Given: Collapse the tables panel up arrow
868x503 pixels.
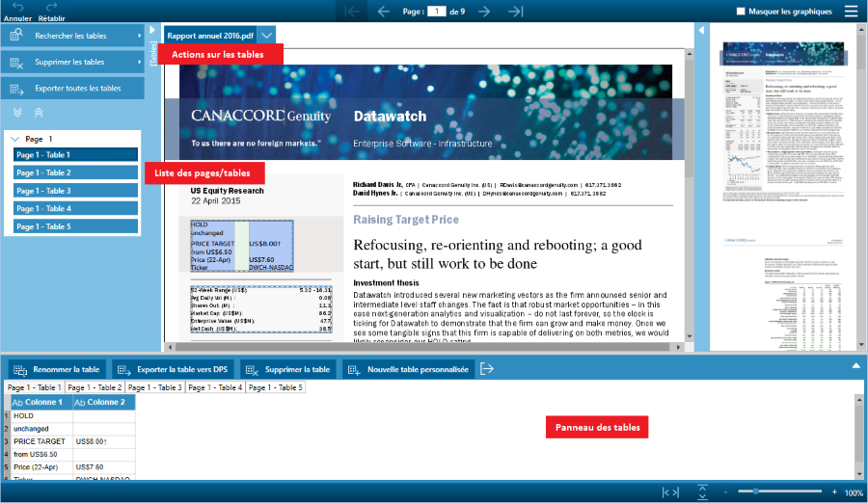Looking at the screenshot, I should [x=855, y=366].
